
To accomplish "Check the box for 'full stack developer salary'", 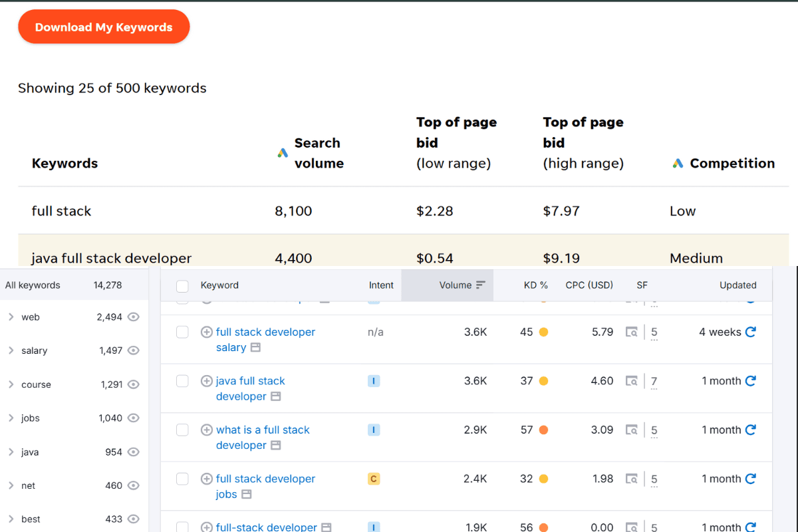I will (x=182, y=332).
